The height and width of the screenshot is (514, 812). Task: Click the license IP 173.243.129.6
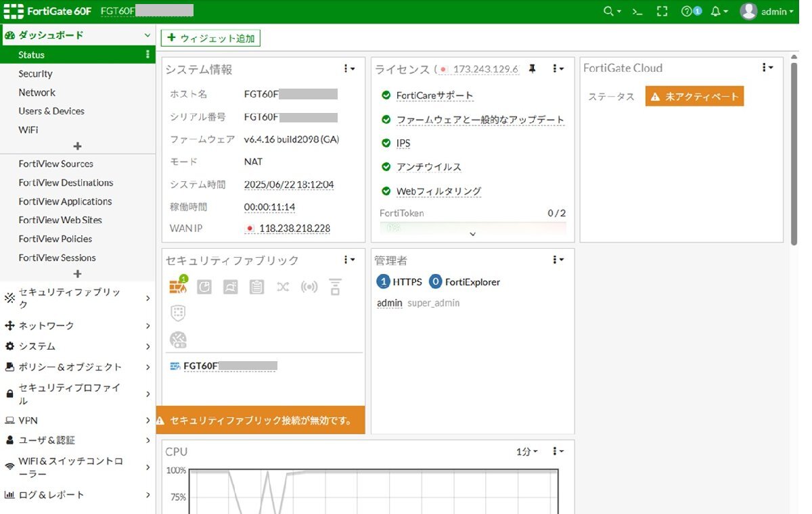tap(485, 69)
